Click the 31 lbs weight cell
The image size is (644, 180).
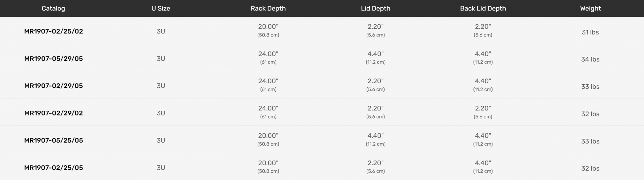(590, 32)
